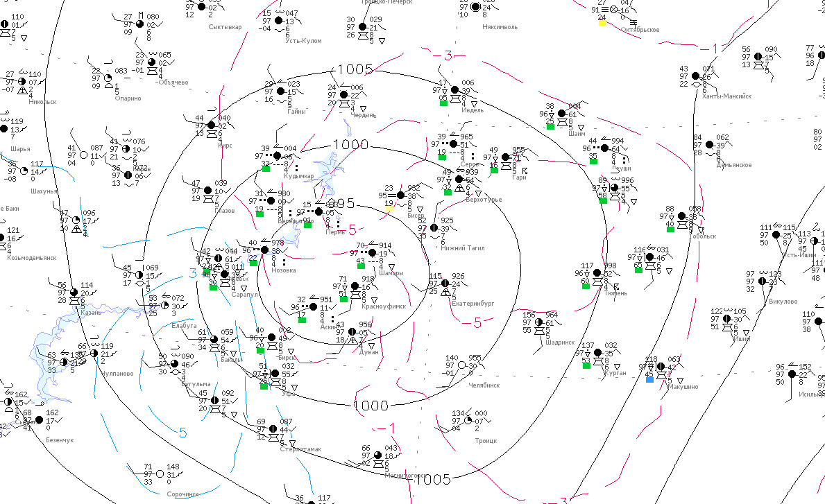Select the Пермь label
The image size is (825, 504).
(335, 232)
